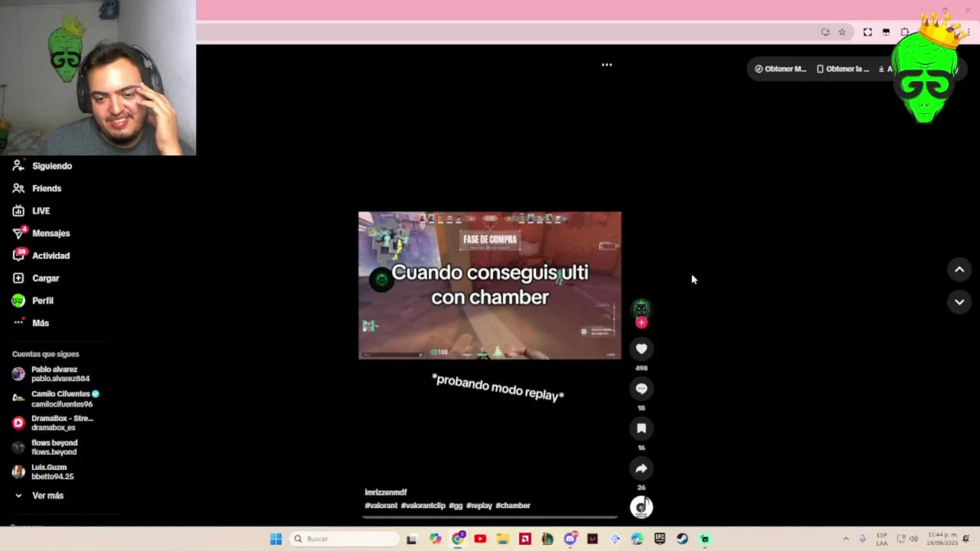The image size is (980, 551).
Task: Click the install app icon in address bar
Action: point(825,32)
